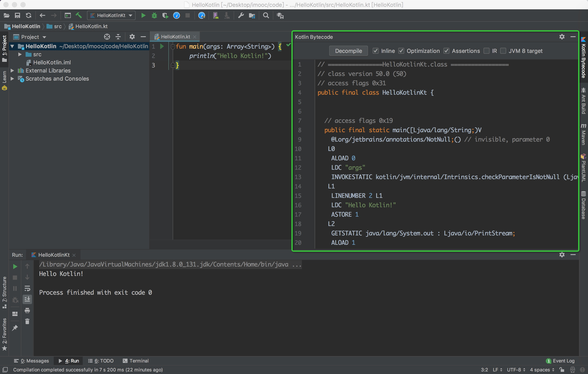This screenshot has height=374, width=588.
Task: Expand Scratches and Consoles node
Action: [12, 79]
